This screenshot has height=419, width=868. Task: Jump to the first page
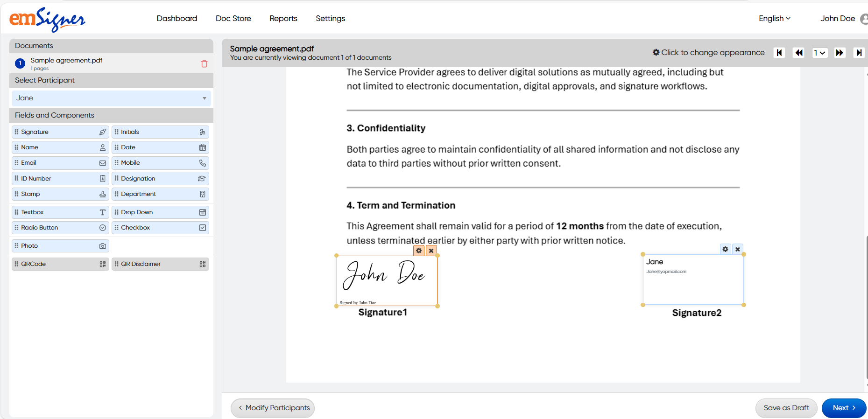(x=779, y=53)
